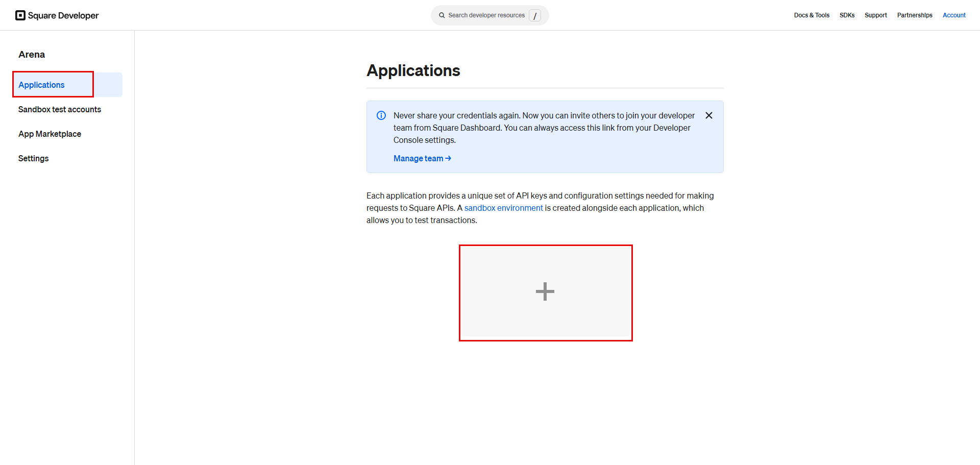Viewport: 980px width, 465px height.
Task: Focus the Search developer resources field
Action: click(x=490, y=15)
